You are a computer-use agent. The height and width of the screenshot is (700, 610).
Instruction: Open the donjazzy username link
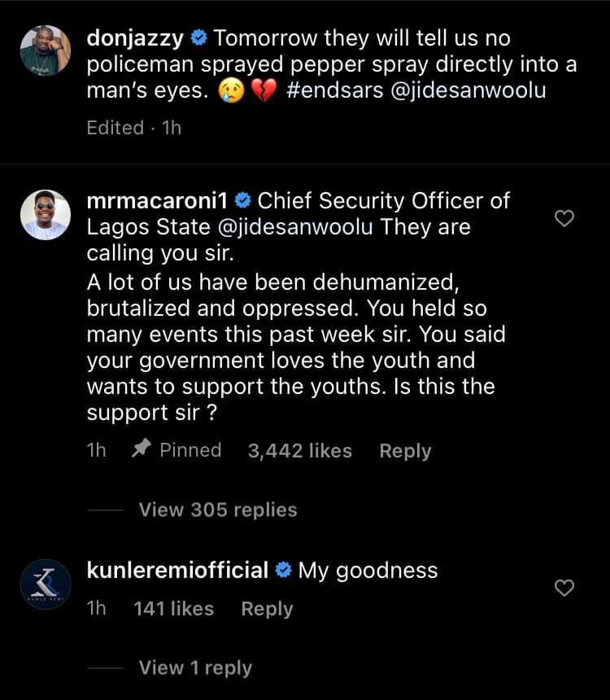coord(135,38)
